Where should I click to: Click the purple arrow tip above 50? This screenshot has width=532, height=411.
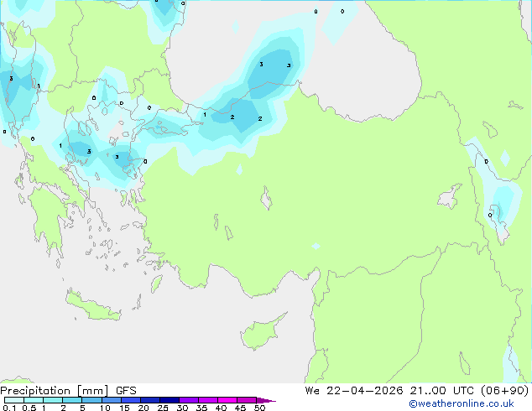[266, 400]
